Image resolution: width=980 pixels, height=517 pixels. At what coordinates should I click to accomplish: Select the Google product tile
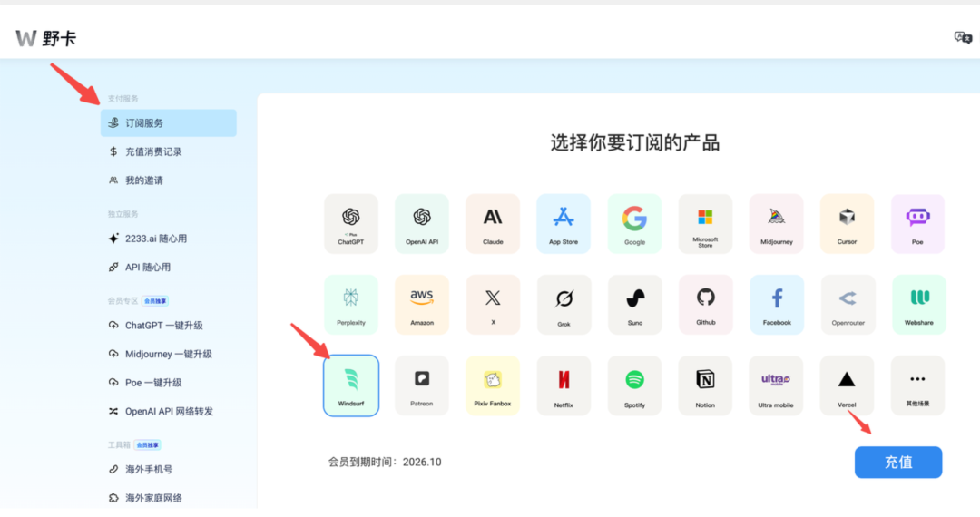pos(634,223)
